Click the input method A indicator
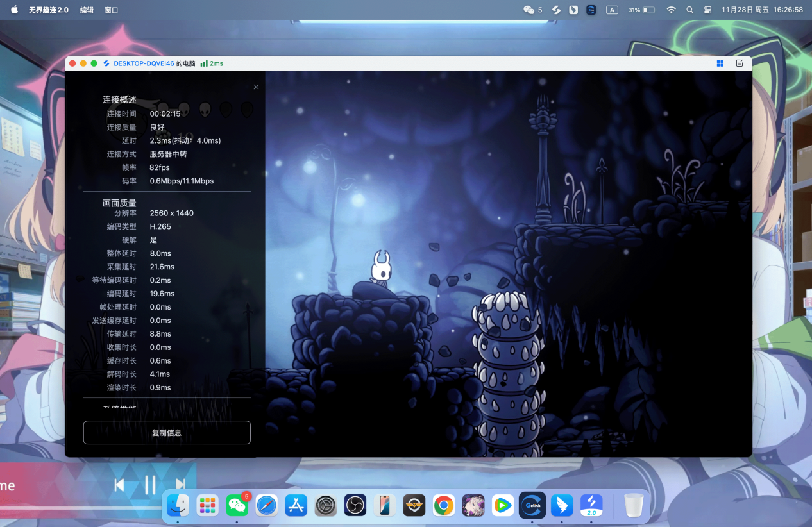812x527 pixels. point(612,10)
